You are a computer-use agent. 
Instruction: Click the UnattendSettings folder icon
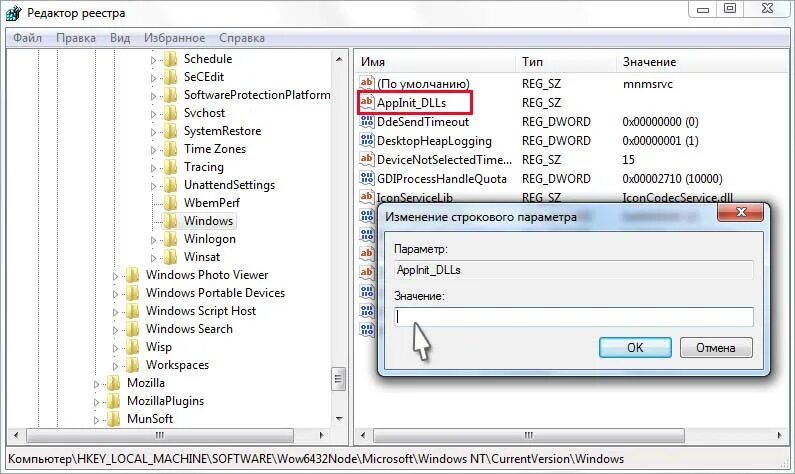point(171,185)
